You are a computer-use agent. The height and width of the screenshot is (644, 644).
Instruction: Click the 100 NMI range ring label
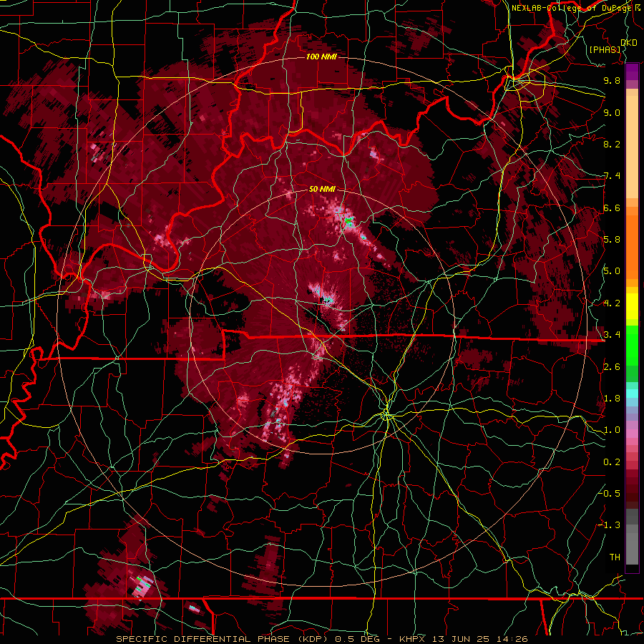point(321,57)
